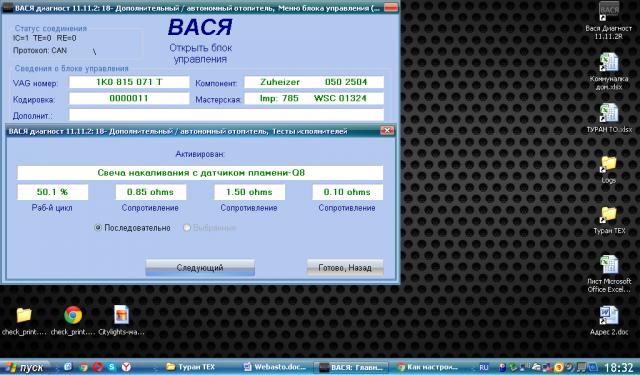Open the check_print Chrome shortcut on desktop

click(x=73, y=320)
